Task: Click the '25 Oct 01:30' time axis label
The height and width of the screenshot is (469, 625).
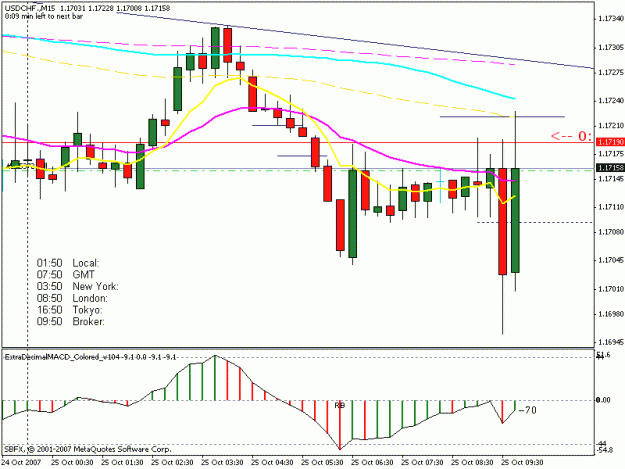Action: coord(122,463)
